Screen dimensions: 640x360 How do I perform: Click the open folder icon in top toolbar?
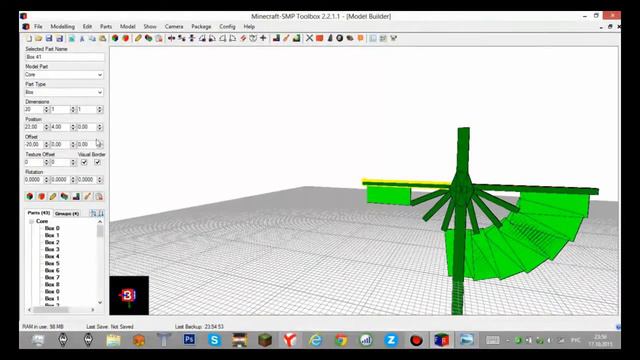38,38
